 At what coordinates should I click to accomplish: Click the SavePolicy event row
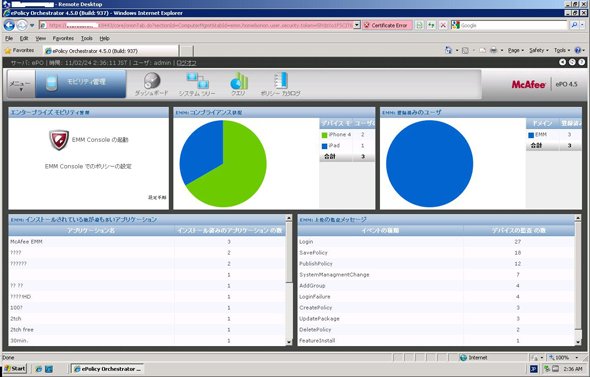point(436,253)
